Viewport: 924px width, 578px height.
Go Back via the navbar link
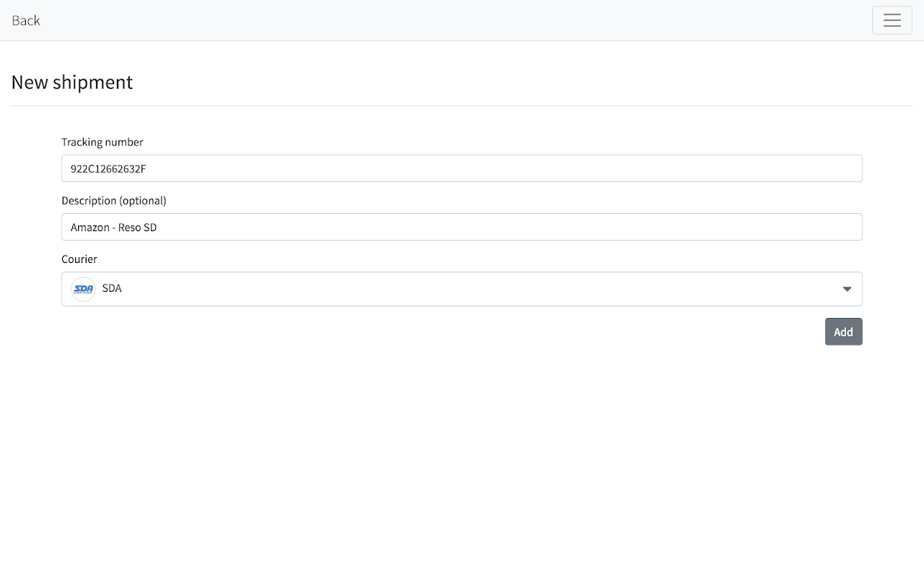(x=26, y=20)
